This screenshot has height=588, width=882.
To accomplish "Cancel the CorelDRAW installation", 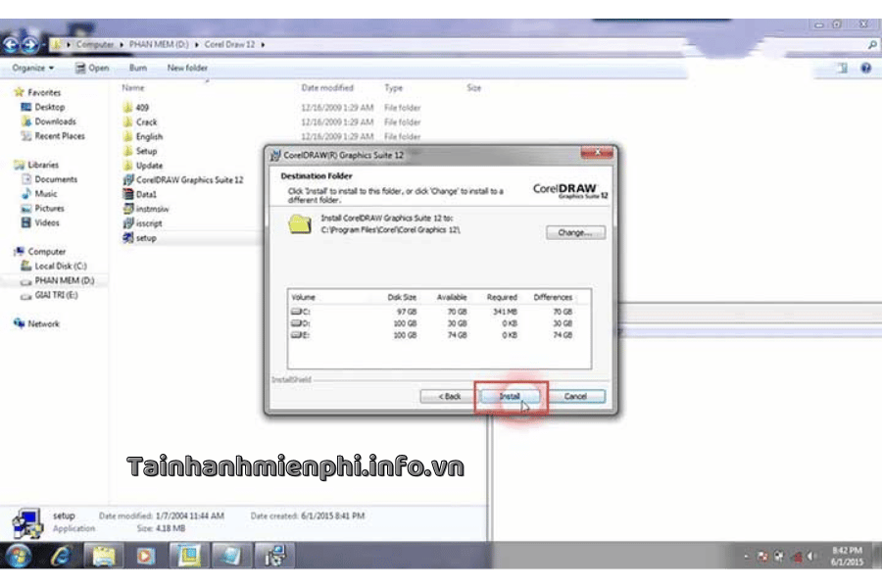I will [x=575, y=396].
